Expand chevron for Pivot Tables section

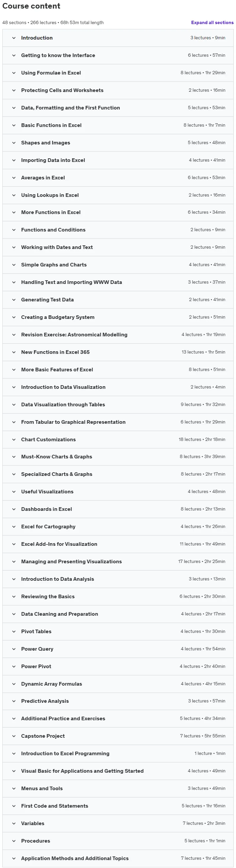(14, 632)
